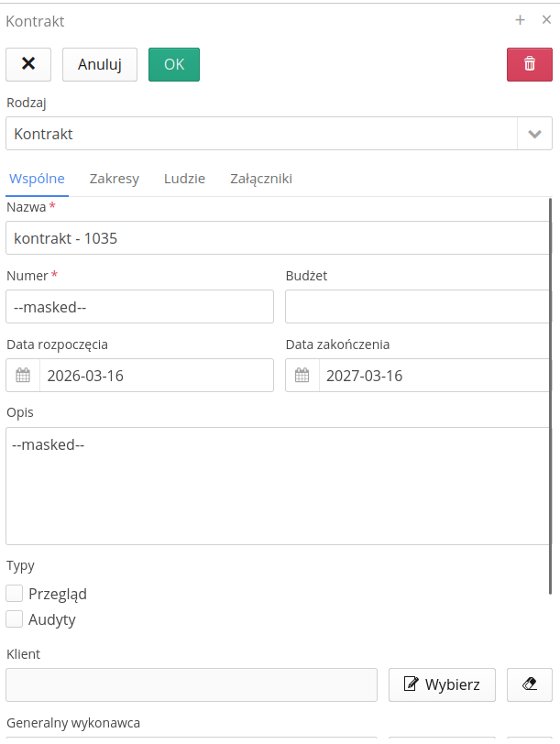Enable the Przegląd checkbox
The image size is (560, 744).
tap(15, 594)
